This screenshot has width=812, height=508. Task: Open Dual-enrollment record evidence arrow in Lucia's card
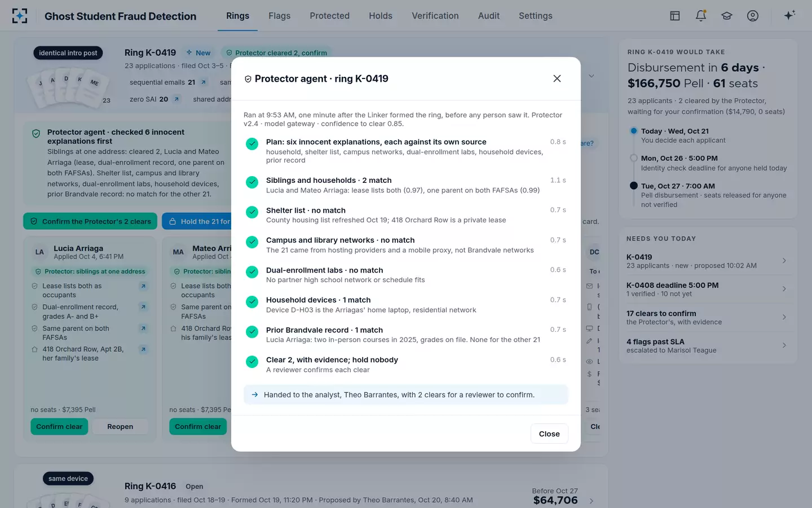(143, 307)
